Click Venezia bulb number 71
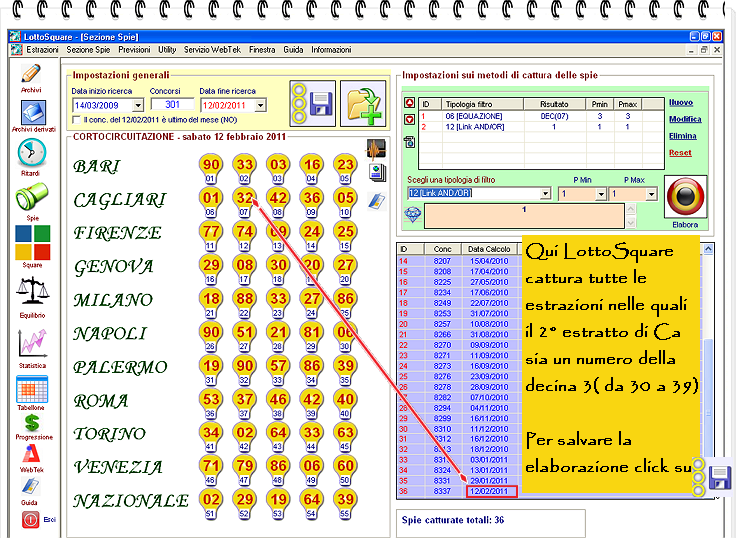Viewport: 736px width, 538px height. 211,466
